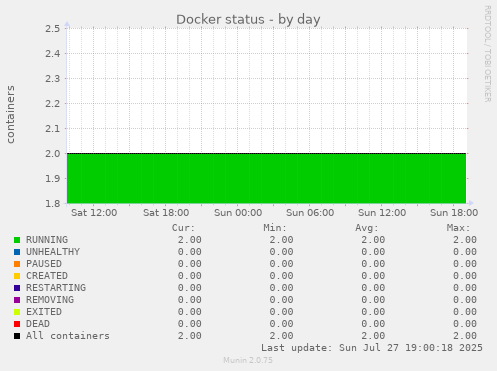Click the Cur column header
497x371 pixels.
(x=183, y=228)
